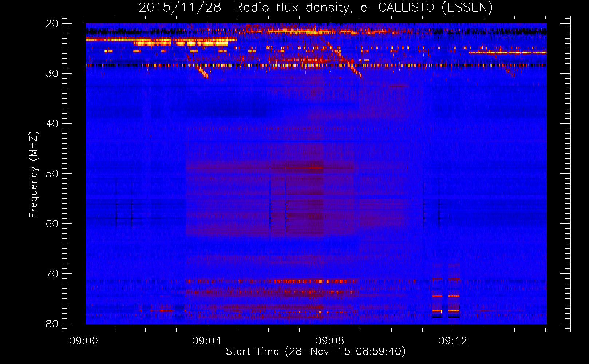Click the '30' frequency tick label
This screenshot has height=364, width=589.
[x=52, y=74]
